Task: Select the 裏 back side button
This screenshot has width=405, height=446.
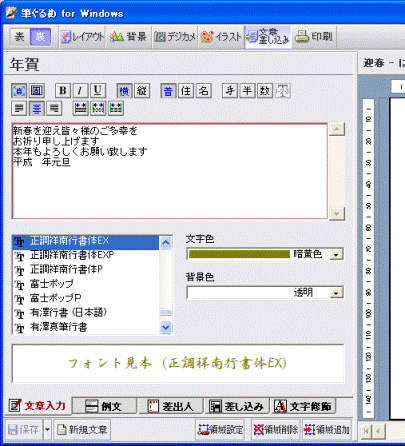Action: tap(40, 37)
